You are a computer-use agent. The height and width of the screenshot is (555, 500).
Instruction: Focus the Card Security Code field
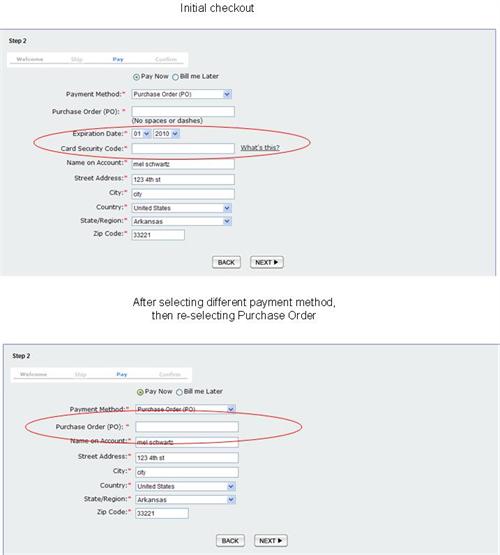click(183, 149)
